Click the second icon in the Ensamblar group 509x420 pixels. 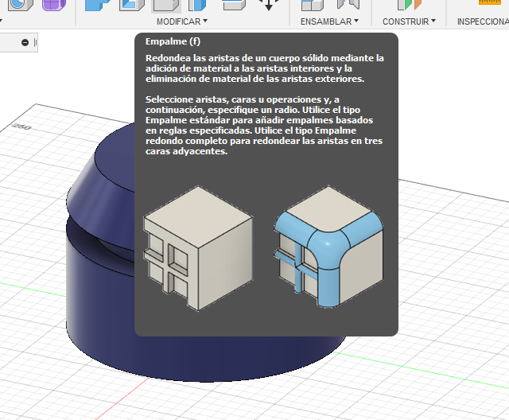(346, 5)
